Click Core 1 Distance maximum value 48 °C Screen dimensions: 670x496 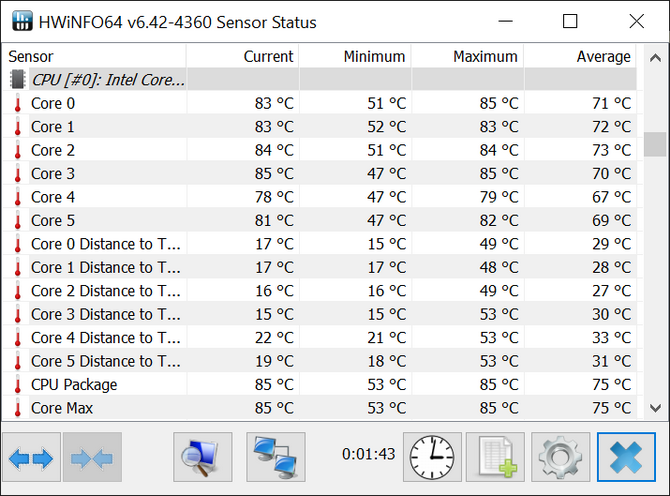coord(499,267)
